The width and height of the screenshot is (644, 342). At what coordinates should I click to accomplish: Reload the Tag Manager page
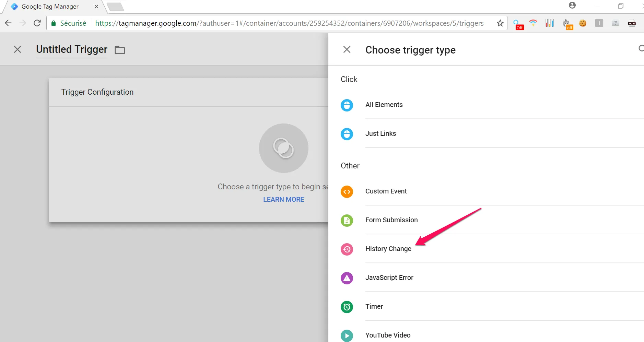click(x=37, y=23)
